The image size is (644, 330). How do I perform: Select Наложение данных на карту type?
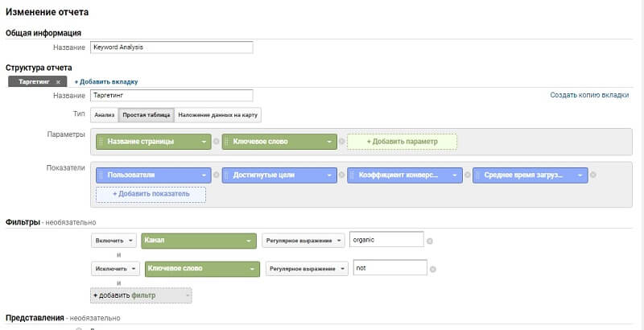tap(217, 115)
